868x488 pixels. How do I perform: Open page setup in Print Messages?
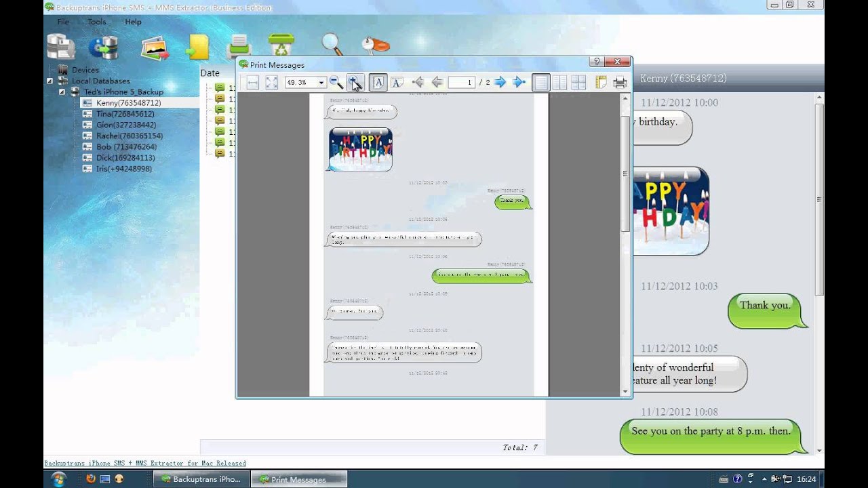point(601,83)
